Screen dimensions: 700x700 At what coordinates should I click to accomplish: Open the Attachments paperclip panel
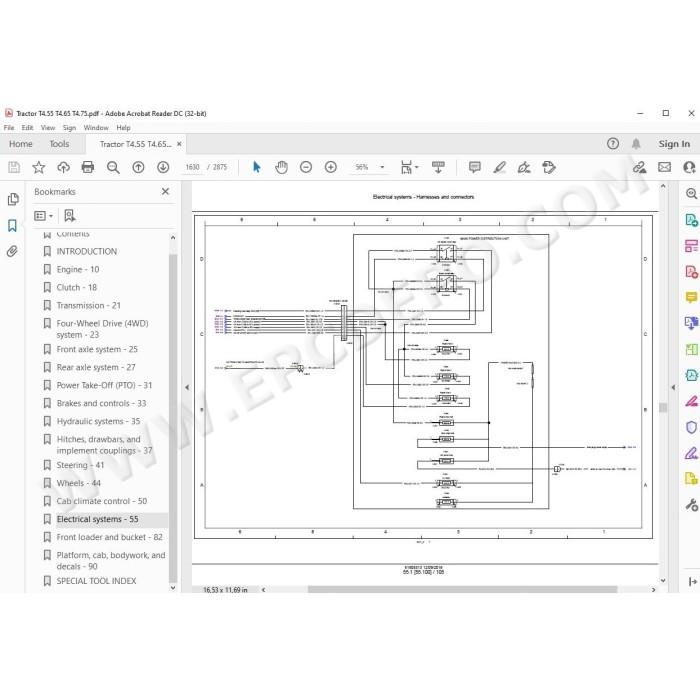[12, 251]
